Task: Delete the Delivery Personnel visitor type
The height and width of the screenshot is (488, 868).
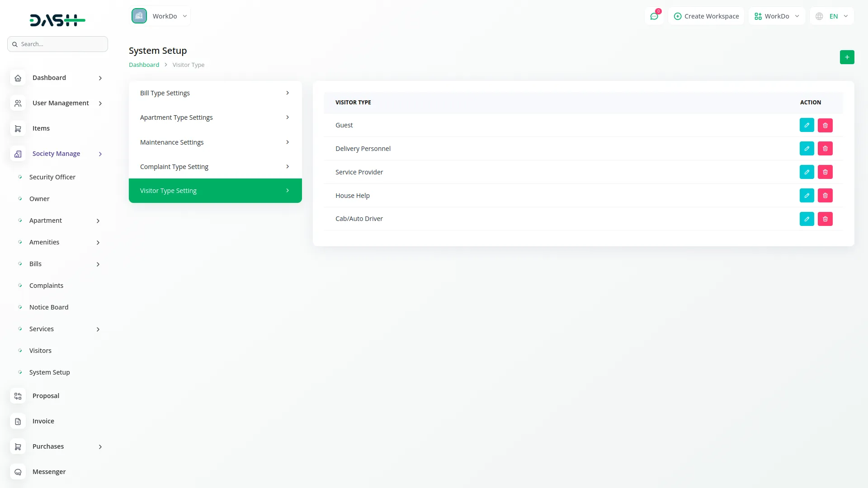Action: (x=825, y=149)
